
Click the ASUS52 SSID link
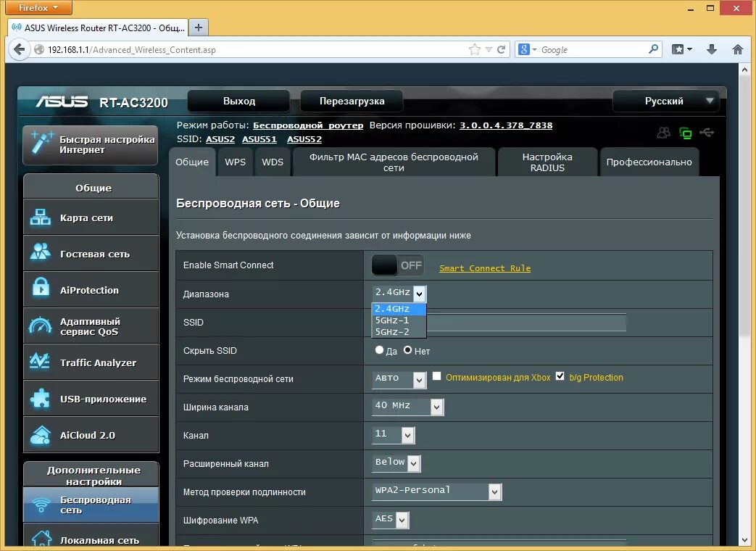[304, 139]
